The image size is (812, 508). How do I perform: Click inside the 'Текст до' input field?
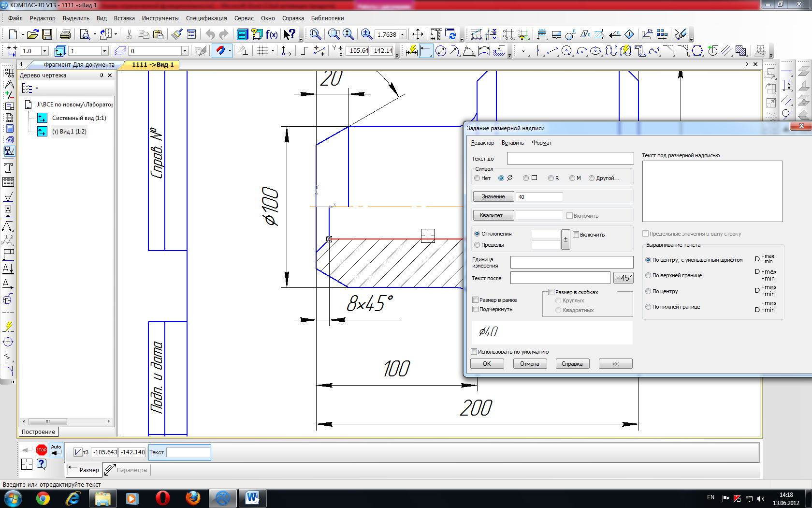(x=570, y=158)
